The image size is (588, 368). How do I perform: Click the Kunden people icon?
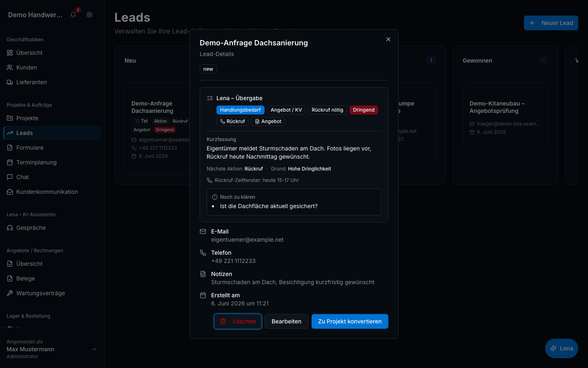pyautogui.click(x=10, y=67)
